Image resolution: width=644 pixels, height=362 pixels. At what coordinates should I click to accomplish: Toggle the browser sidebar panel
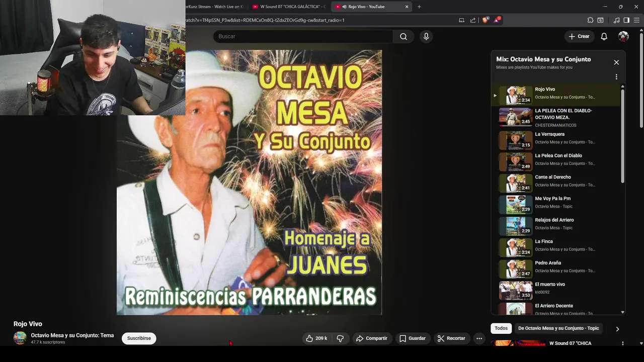click(x=626, y=20)
